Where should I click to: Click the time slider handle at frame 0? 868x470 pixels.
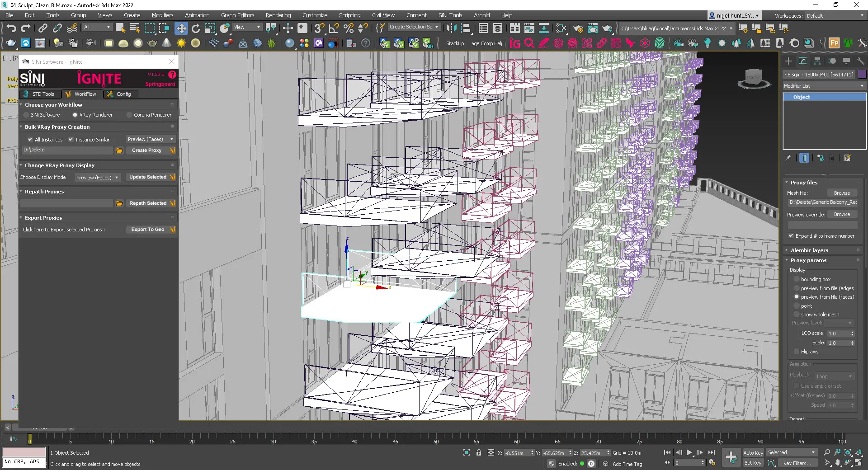click(x=30, y=439)
